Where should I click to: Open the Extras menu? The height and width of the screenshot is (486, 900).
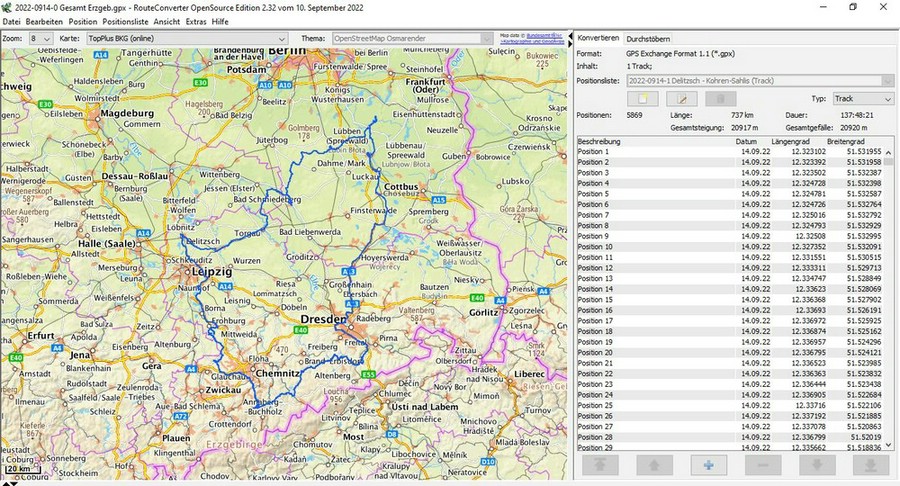click(196, 21)
